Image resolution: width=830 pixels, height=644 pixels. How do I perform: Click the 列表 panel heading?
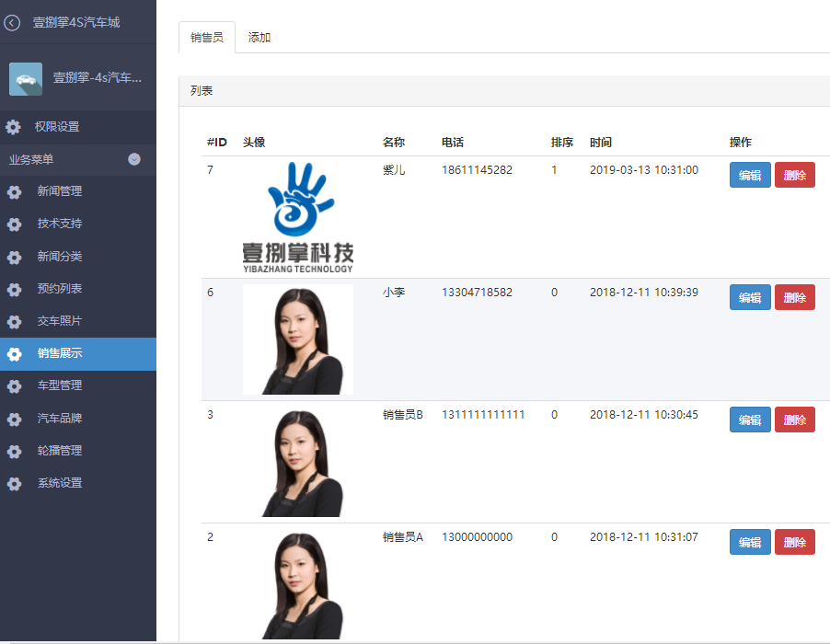202,91
